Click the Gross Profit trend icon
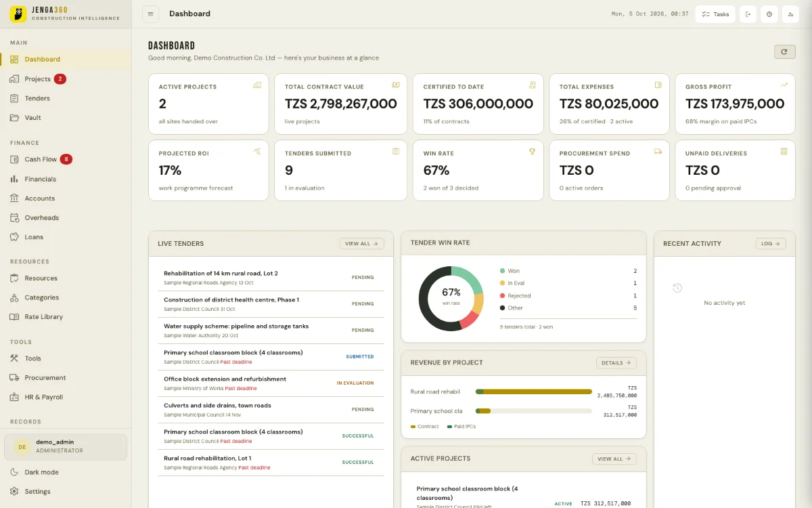The width and height of the screenshot is (812, 508). click(x=784, y=85)
